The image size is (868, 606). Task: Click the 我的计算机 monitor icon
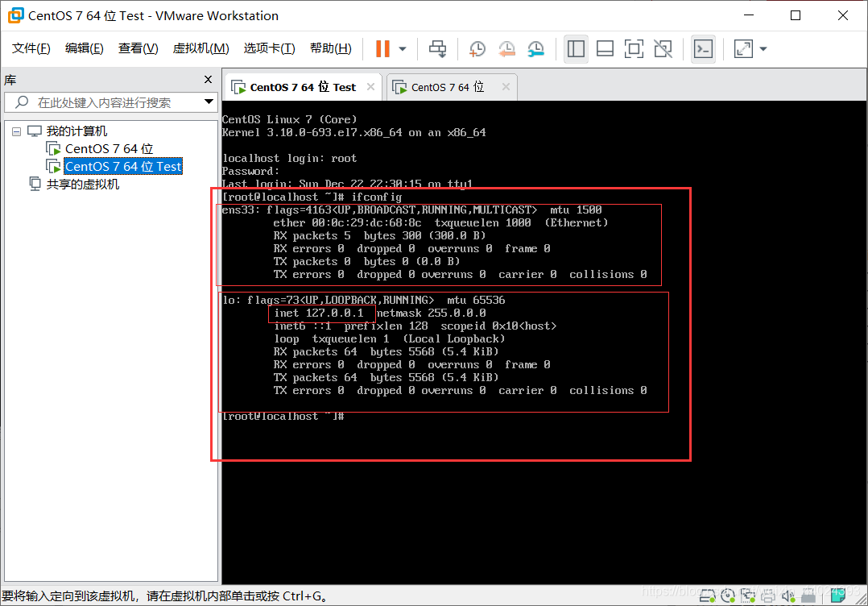pos(35,131)
